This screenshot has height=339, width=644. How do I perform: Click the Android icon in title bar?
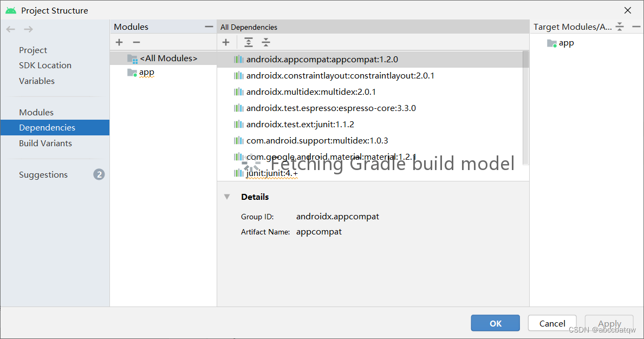[11, 10]
